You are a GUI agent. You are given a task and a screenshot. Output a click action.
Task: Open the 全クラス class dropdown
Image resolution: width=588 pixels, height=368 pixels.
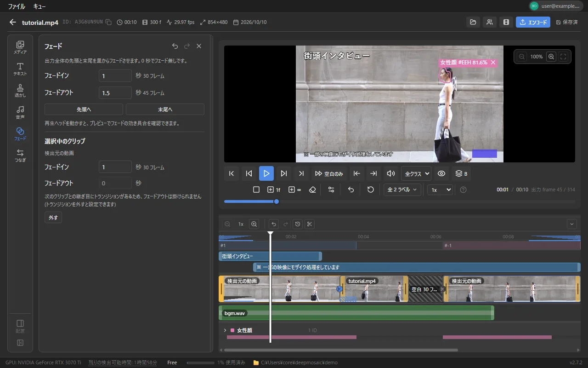coord(416,173)
